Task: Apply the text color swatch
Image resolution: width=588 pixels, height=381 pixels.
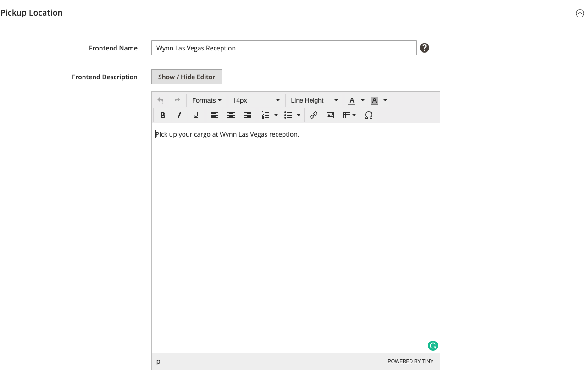Action: pyautogui.click(x=352, y=100)
